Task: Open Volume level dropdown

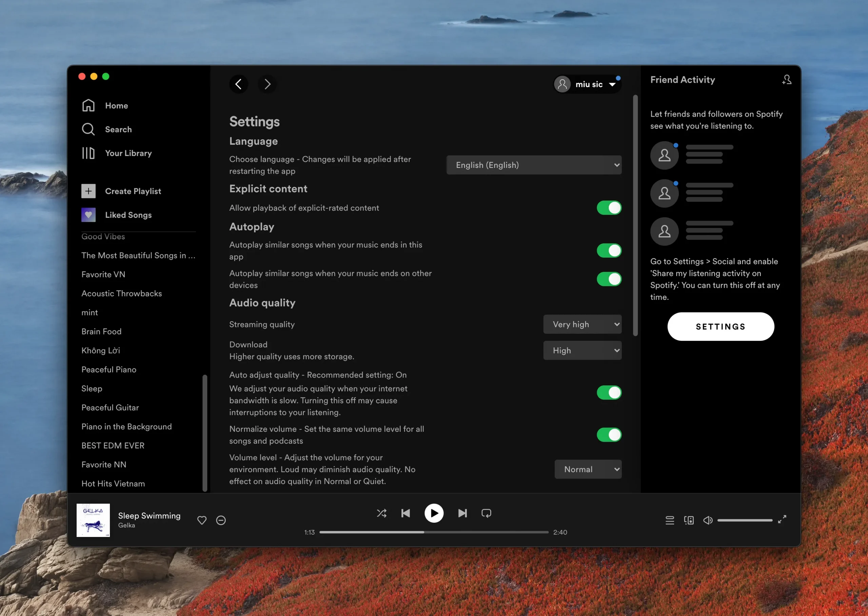Action: coord(588,469)
